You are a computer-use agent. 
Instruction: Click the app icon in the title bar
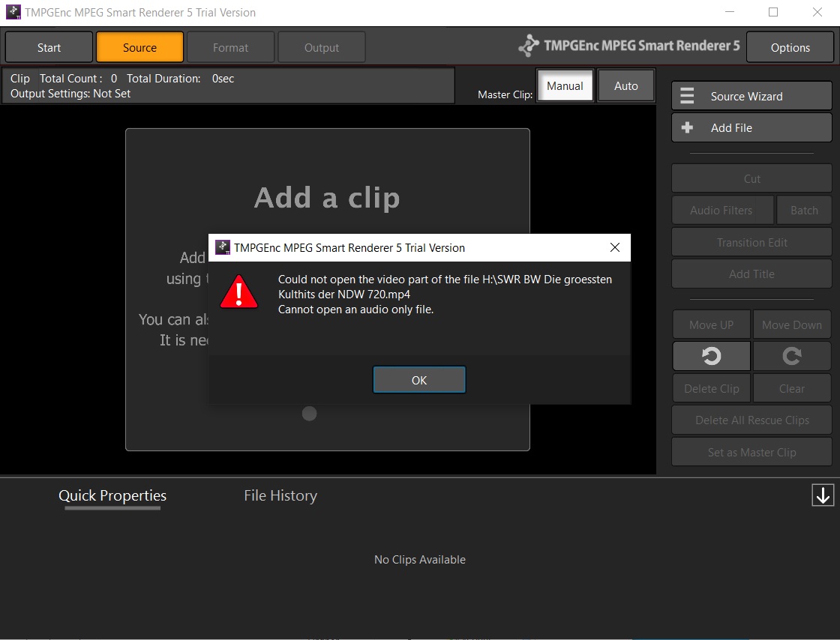point(13,12)
